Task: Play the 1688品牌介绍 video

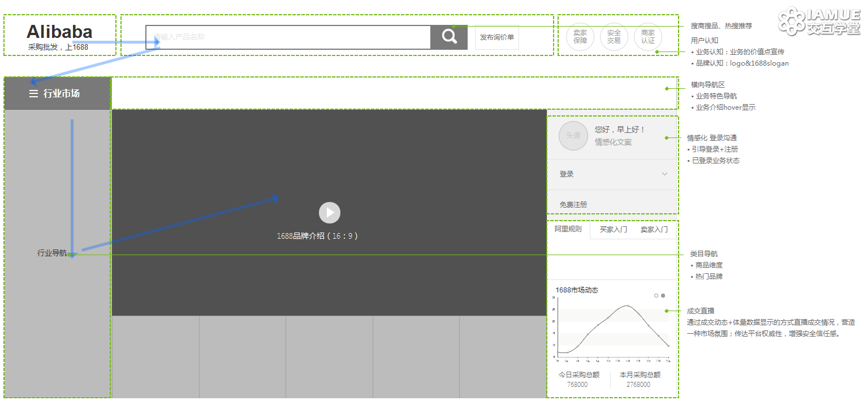Action: click(x=330, y=213)
